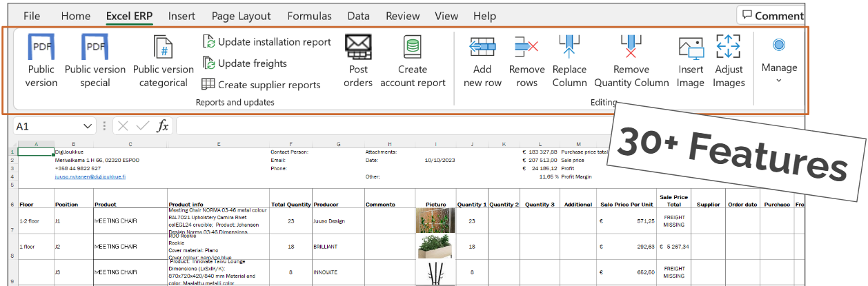Screen dimensions: 868x286
Task: Click Replace Column
Action: click(569, 62)
